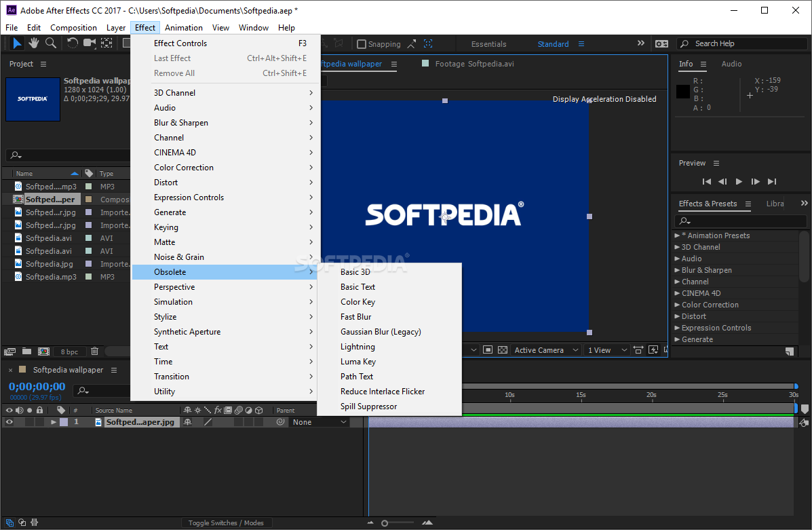Select Softpedia.jpg in the Project list
812x530 pixels.
click(50, 264)
